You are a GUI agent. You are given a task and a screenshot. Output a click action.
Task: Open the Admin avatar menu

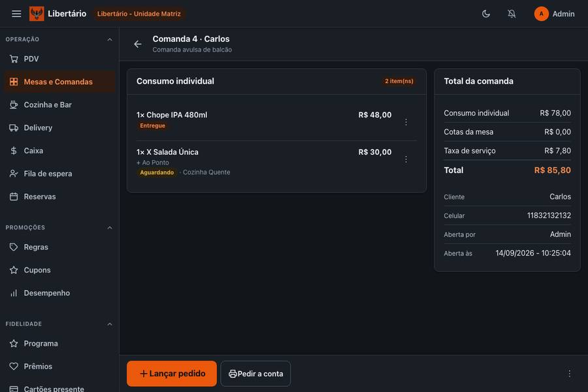tap(541, 14)
